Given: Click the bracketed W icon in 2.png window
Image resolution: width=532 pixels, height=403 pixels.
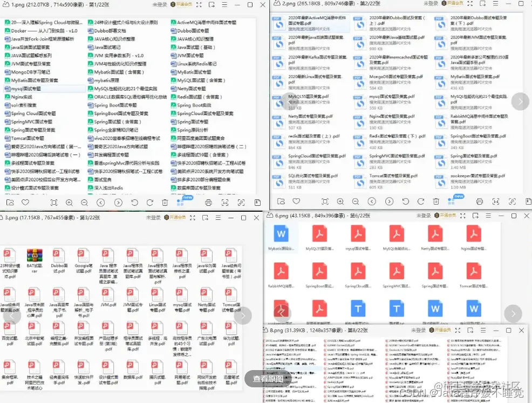Looking at the screenshot, I should click(x=496, y=201).
